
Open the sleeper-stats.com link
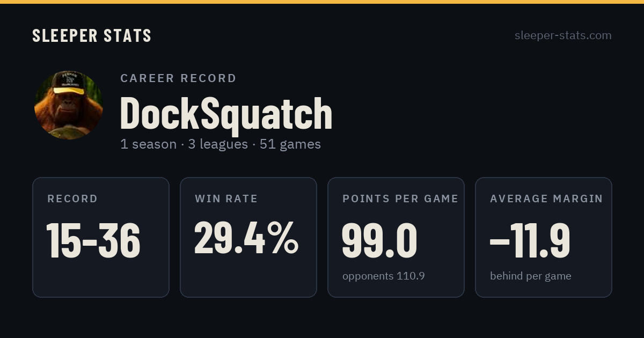[563, 35]
